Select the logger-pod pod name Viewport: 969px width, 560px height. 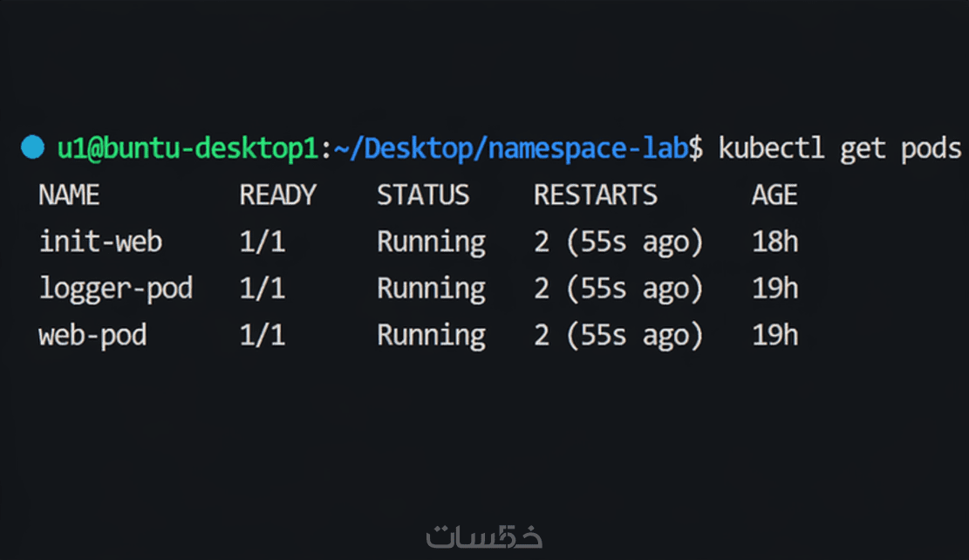tap(115, 288)
